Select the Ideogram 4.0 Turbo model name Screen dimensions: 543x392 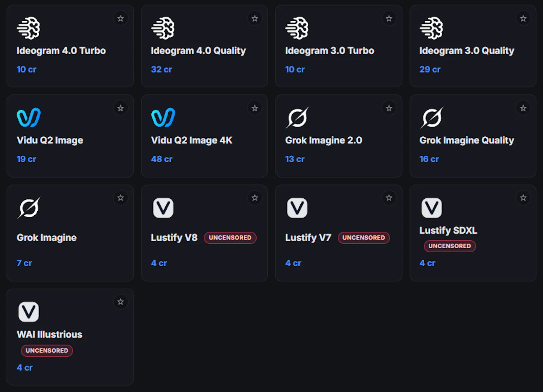pos(61,51)
